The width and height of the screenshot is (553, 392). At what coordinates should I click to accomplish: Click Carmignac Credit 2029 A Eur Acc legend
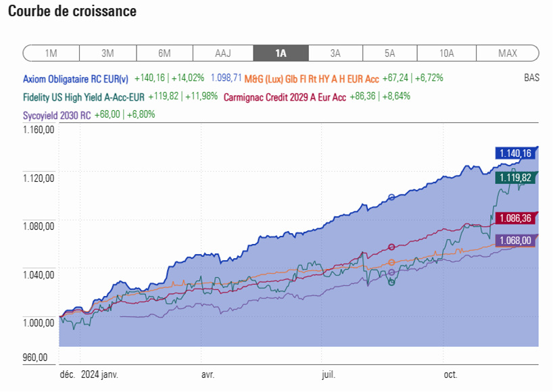[x=284, y=97]
